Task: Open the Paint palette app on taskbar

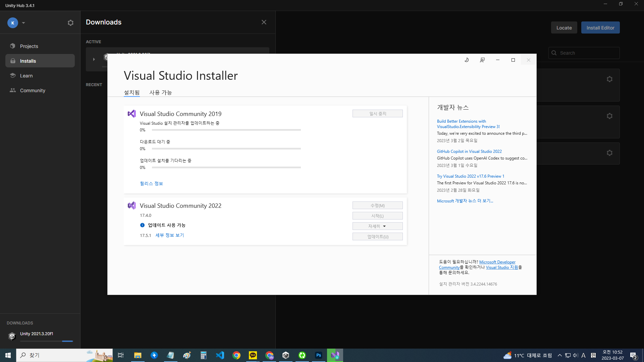Action: pyautogui.click(x=187, y=355)
